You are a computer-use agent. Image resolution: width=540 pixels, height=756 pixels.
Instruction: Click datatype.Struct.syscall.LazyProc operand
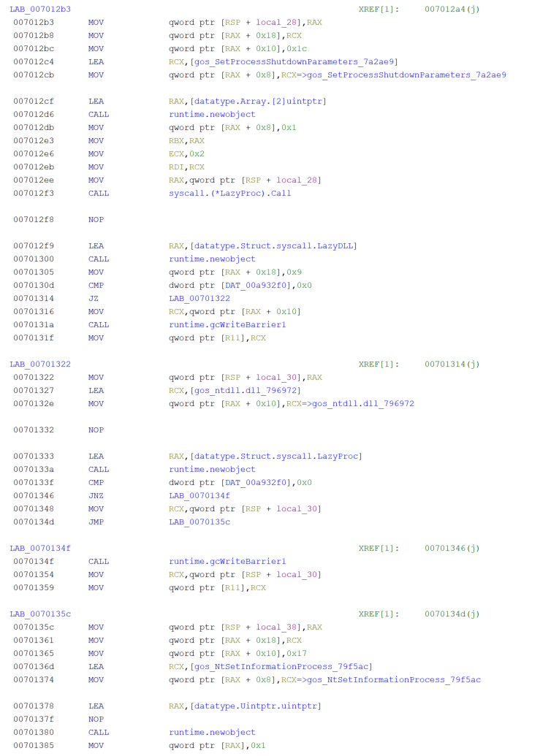tap(276, 456)
